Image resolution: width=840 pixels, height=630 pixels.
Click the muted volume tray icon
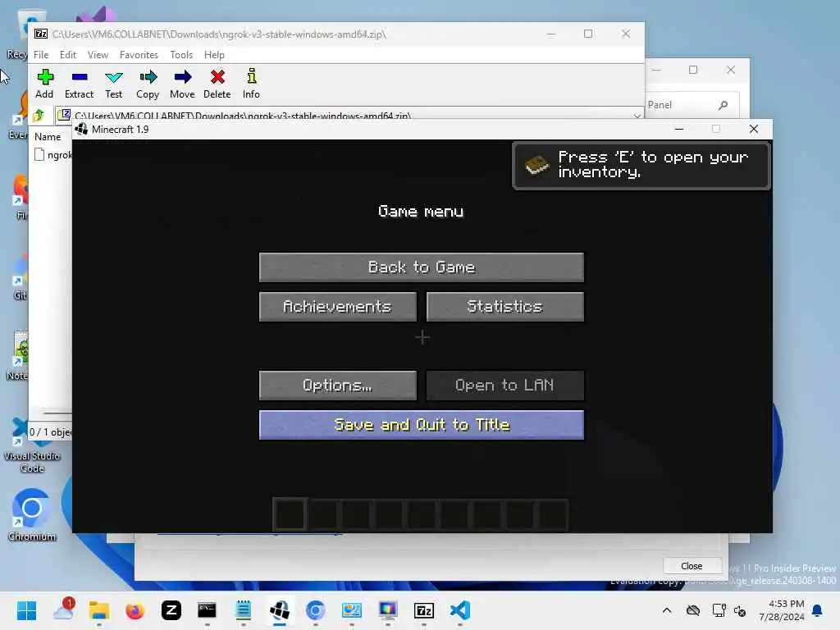coord(741,610)
